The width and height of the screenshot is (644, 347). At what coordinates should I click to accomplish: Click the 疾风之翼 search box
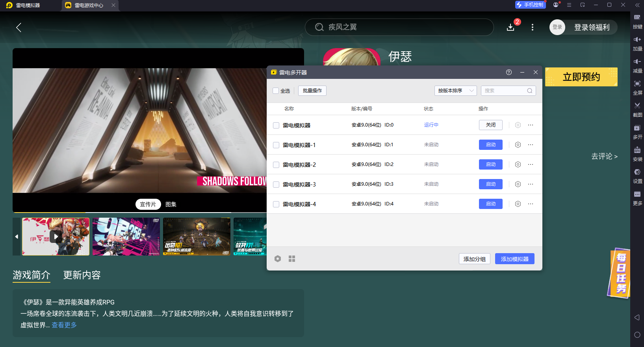point(399,27)
